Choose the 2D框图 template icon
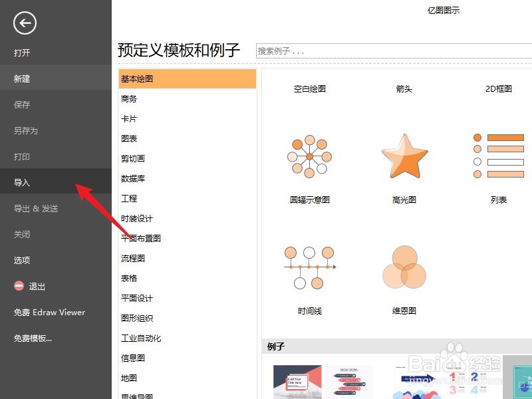The height and width of the screenshot is (399, 532). [x=499, y=88]
